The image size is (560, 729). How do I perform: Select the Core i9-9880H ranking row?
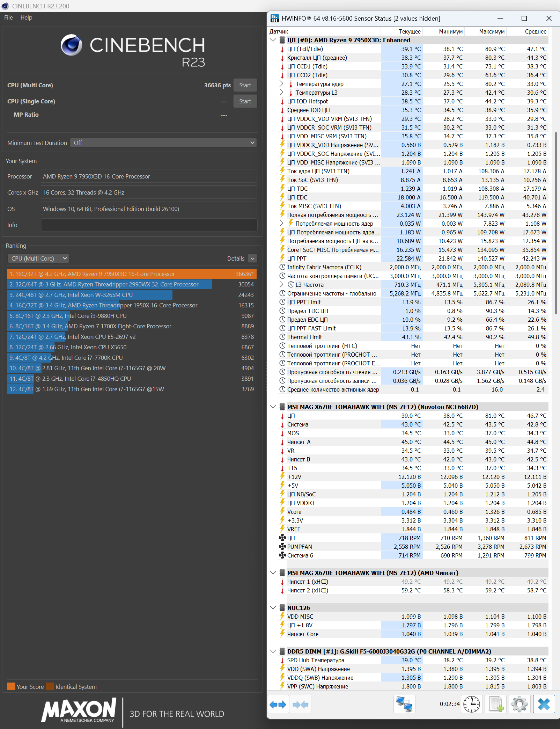[132, 316]
